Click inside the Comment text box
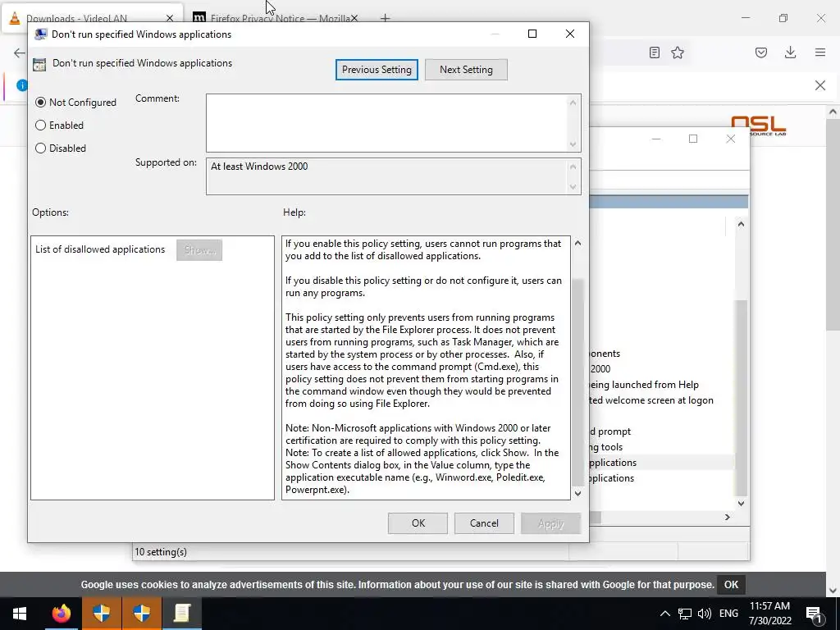The height and width of the screenshot is (630, 840). pos(387,123)
